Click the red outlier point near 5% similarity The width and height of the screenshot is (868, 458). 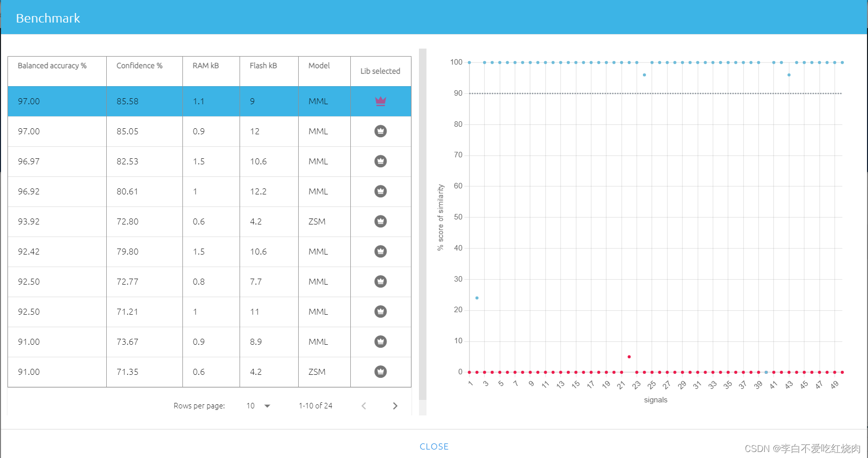pyautogui.click(x=629, y=357)
